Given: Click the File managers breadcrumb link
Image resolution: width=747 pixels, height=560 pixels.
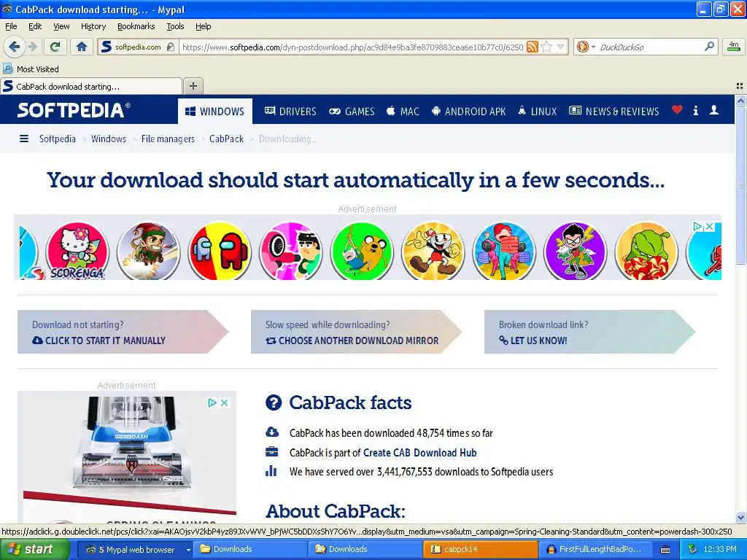Looking at the screenshot, I should pos(168,139).
